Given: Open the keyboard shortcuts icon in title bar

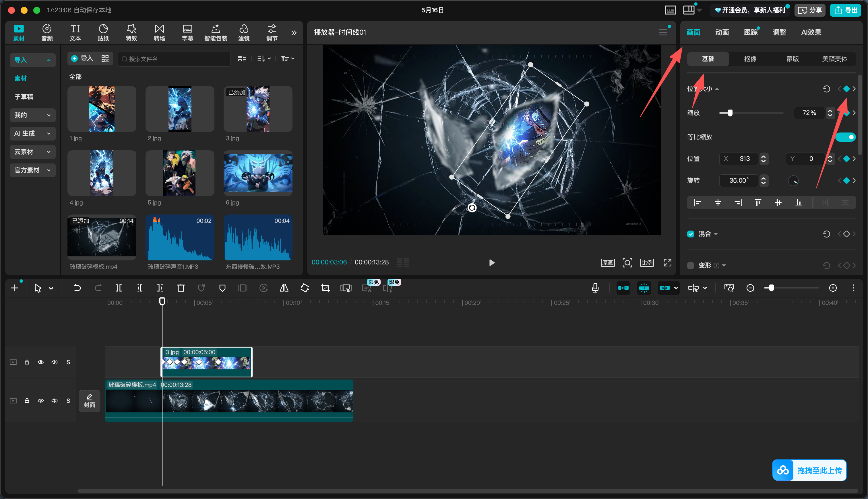Looking at the screenshot, I should pyautogui.click(x=671, y=10).
